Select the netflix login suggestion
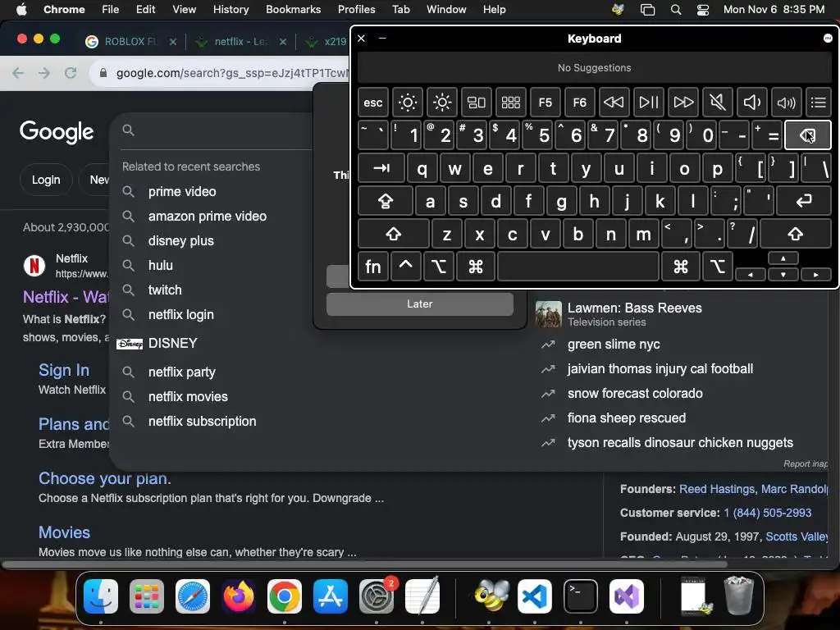This screenshot has width=840, height=630. [x=181, y=314]
